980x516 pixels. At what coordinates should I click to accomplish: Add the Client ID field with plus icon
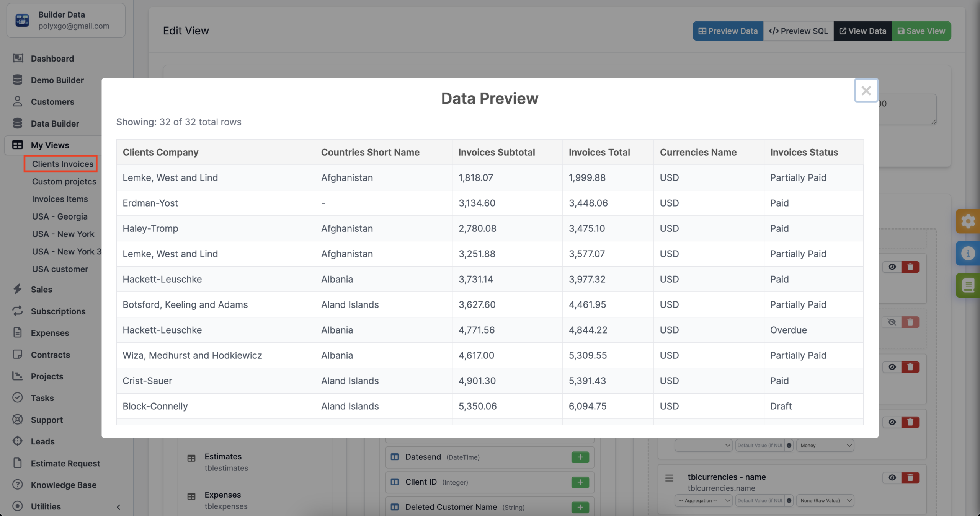580,482
